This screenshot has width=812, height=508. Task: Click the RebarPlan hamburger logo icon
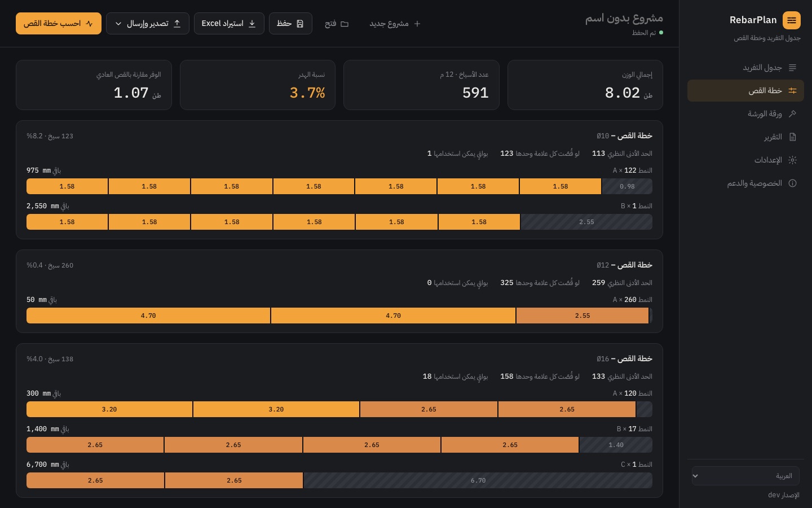click(791, 20)
